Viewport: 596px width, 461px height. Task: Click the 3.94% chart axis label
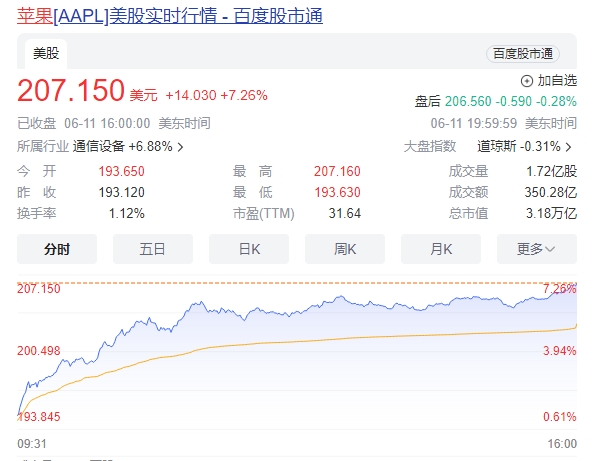pos(560,350)
